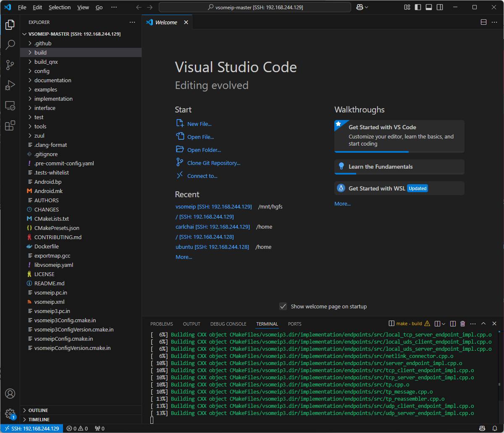The width and height of the screenshot is (504, 433).
Task: Open the Copilot chat icon in title bar
Action: pos(360,7)
